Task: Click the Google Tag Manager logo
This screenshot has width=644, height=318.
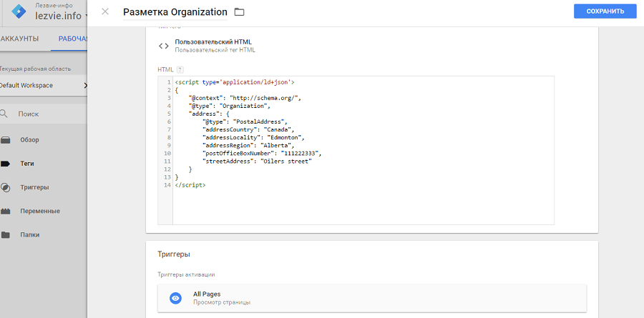Action: [19, 11]
